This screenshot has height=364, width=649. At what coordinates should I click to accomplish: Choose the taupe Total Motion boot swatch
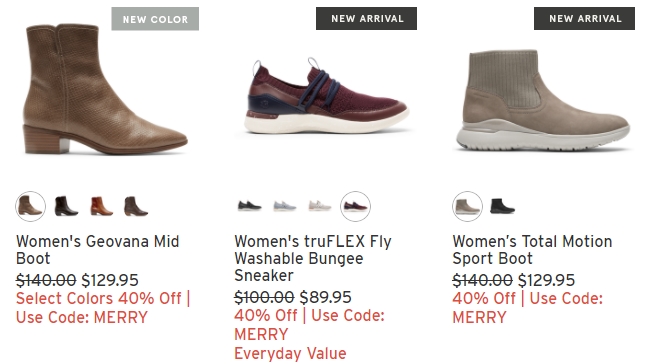pos(467,206)
